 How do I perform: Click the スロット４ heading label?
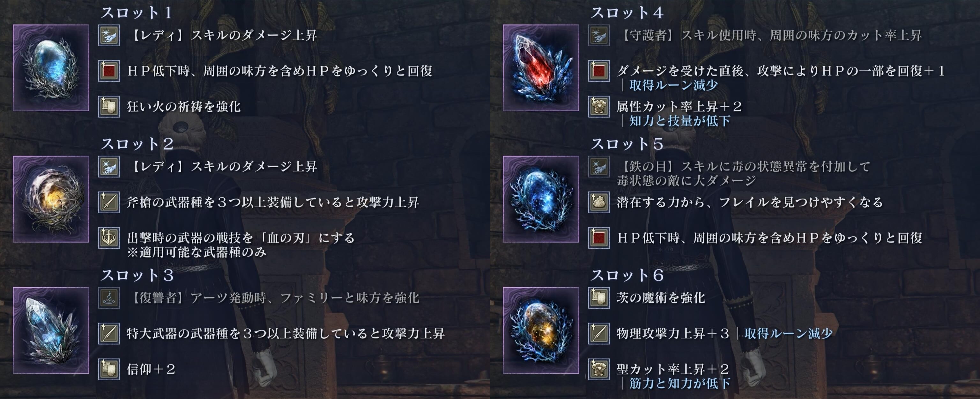(x=627, y=12)
